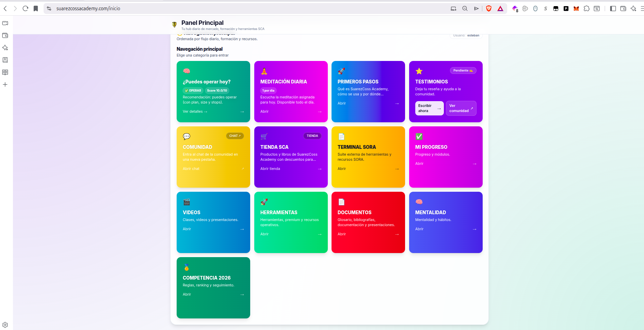Toggle the browser sidebar panel
Screen dimensions: 644x330
tap(613, 9)
